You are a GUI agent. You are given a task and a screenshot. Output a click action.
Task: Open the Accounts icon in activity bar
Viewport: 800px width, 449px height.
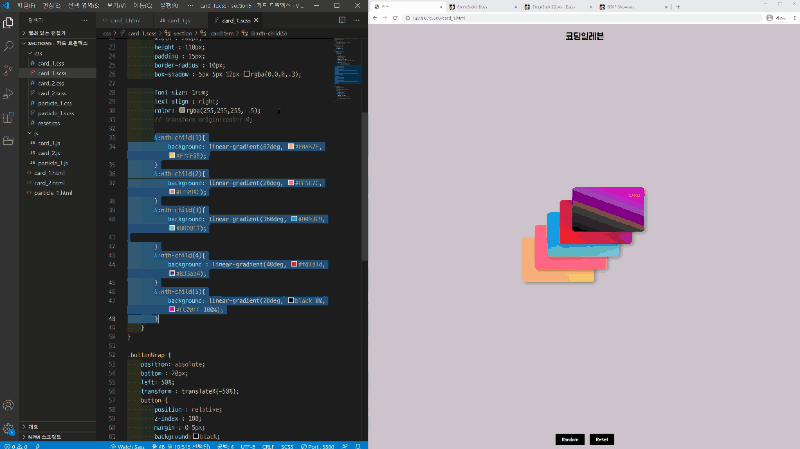point(9,405)
